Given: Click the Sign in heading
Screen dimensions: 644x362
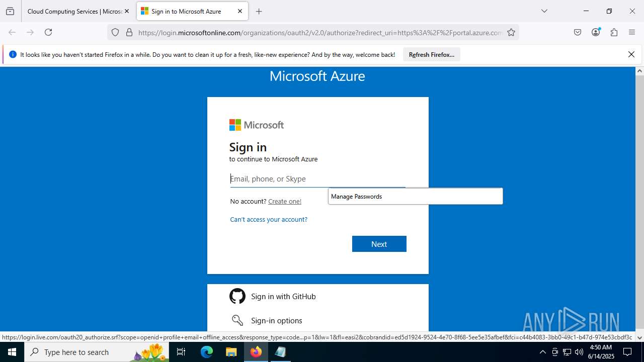Looking at the screenshot, I should (248, 147).
